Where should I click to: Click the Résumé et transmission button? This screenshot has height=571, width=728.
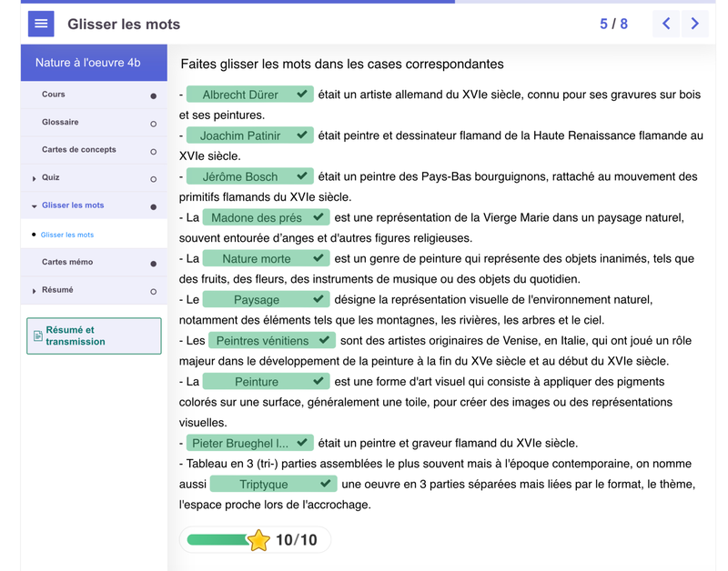point(94,336)
